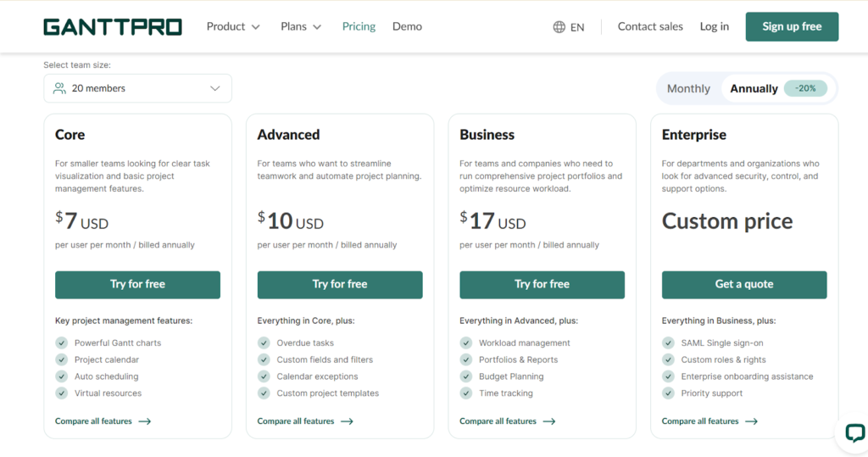This screenshot has width=868, height=457.
Task: Click Contact sales
Action: tap(650, 26)
